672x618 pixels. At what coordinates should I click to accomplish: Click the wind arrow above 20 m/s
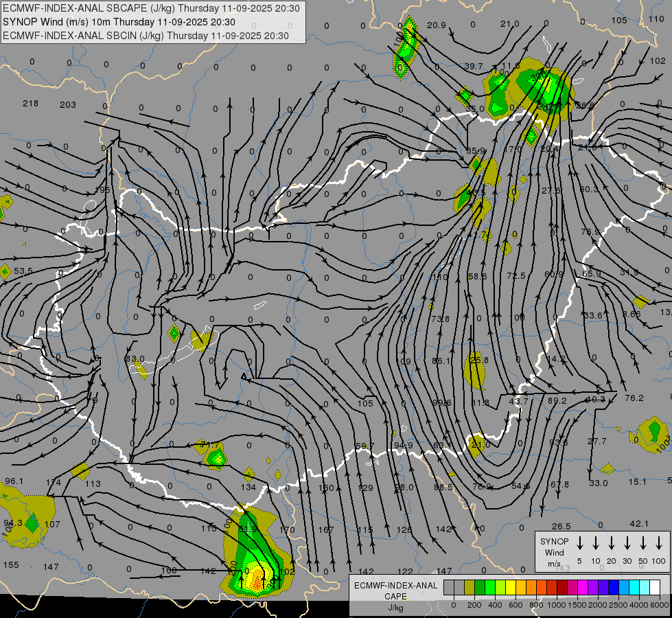611,543
